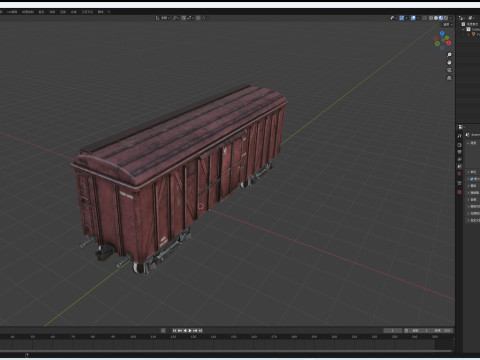The height and width of the screenshot is (360, 480).
Task: Toggle proportional editing icon
Action: tap(198, 18)
